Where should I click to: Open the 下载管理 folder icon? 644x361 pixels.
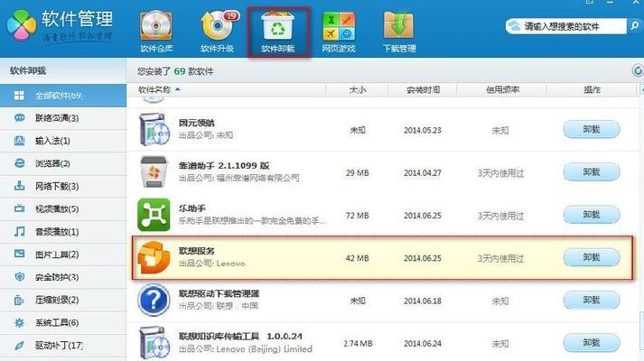click(x=399, y=32)
